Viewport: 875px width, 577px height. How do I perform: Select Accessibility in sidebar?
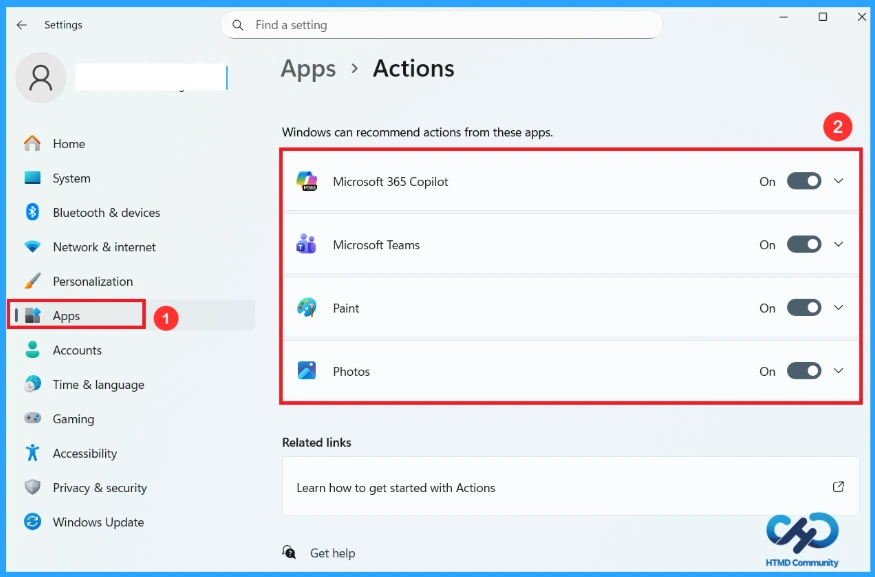point(132,453)
